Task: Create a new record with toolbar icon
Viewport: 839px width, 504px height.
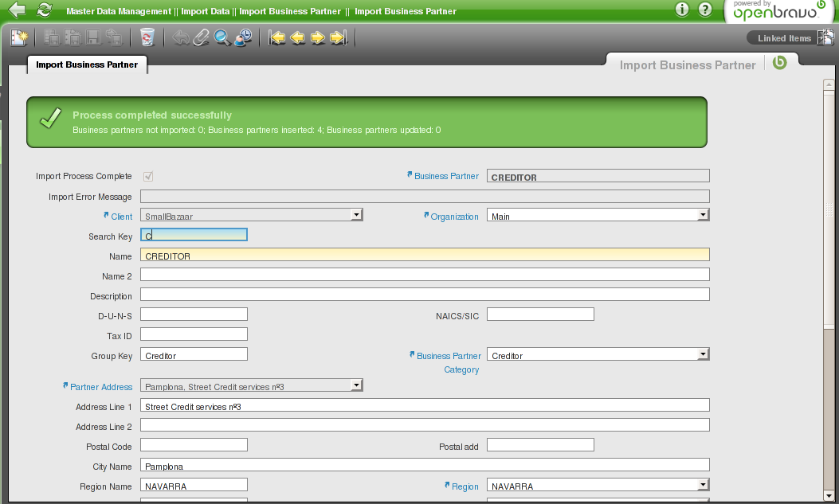Action: click(x=19, y=37)
